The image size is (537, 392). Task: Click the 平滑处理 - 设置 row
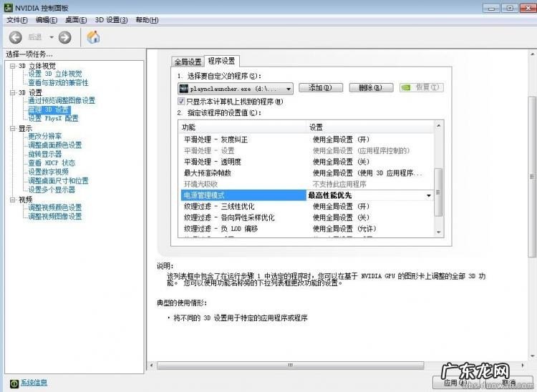click(x=306, y=150)
